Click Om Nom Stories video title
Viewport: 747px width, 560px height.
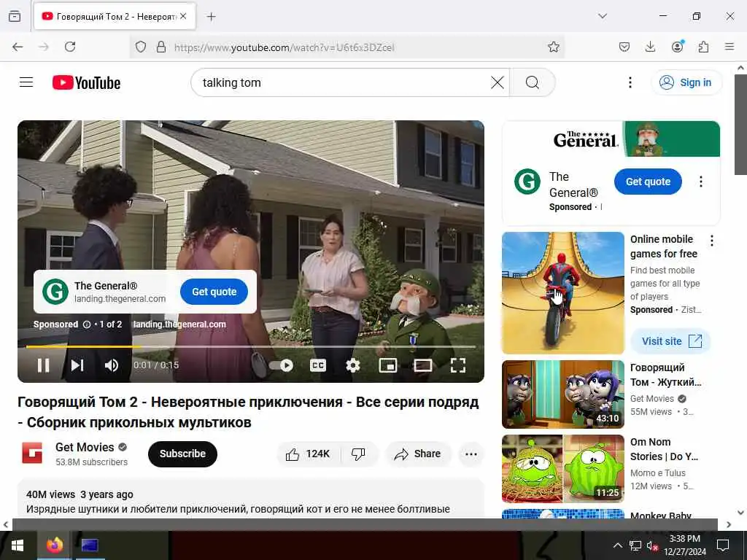tap(664, 449)
